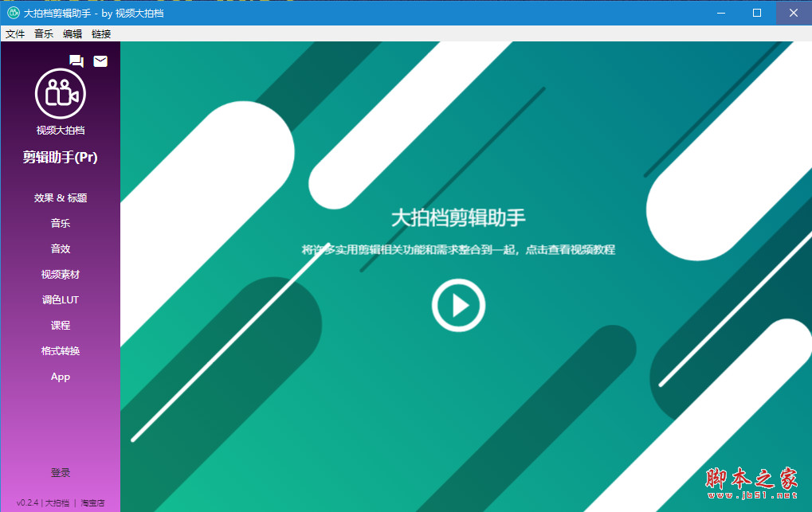The image size is (812, 512).
Task: Open the 调色LUT color grading section
Action: pyautogui.click(x=60, y=299)
